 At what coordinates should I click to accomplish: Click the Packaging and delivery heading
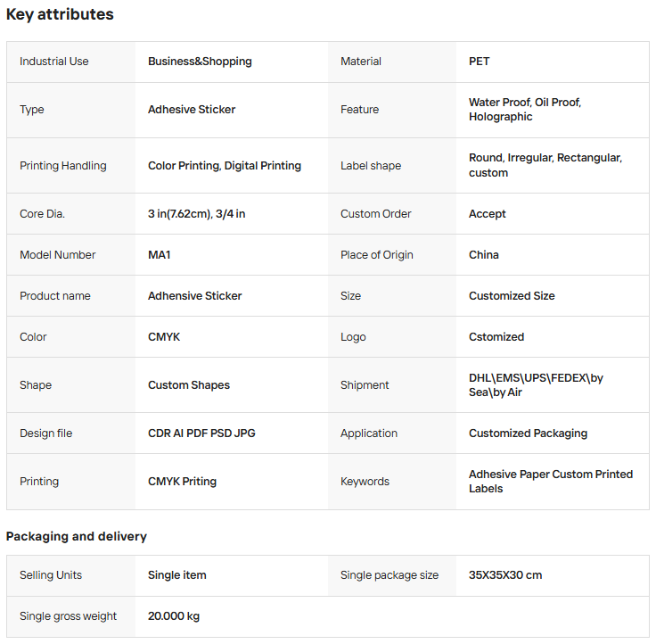tap(77, 536)
